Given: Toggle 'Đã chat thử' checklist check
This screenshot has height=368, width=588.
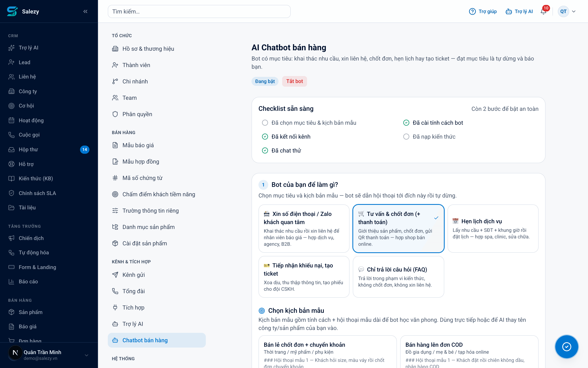Looking at the screenshot, I should 265,150.
